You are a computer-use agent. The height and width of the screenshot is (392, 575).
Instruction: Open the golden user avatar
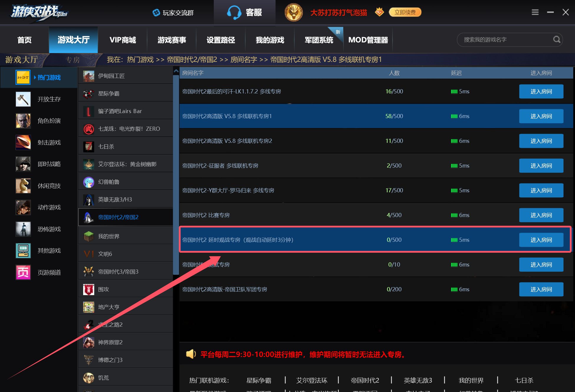pyautogui.click(x=294, y=12)
